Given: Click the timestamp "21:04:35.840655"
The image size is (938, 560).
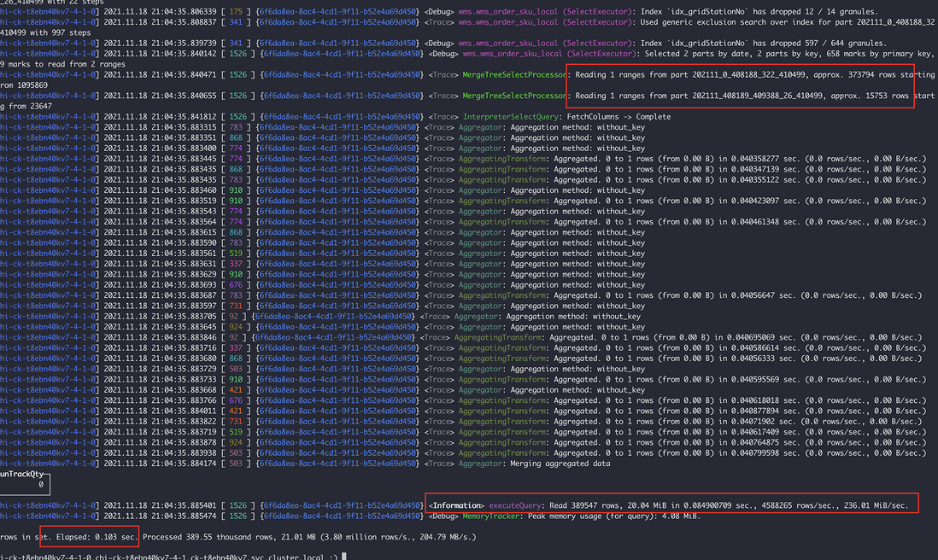Looking at the screenshot, I should click(x=183, y=96).
